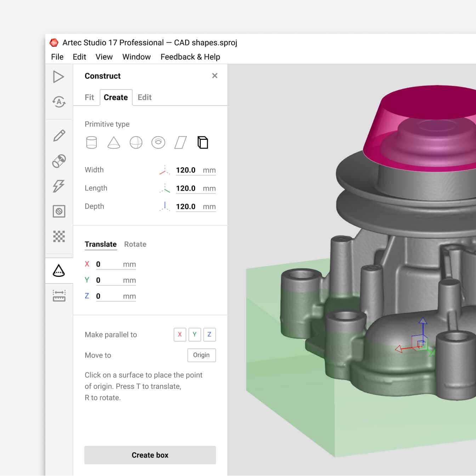Screen dimensions: 476x476
Task: Choose the cone primitive type
Action: (114, 143)
